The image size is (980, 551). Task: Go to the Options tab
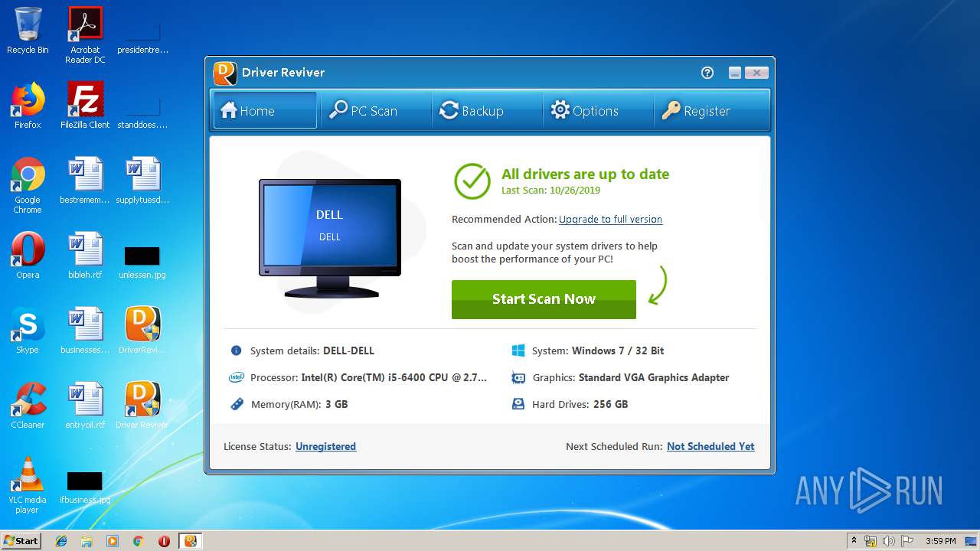coord(597,110)
